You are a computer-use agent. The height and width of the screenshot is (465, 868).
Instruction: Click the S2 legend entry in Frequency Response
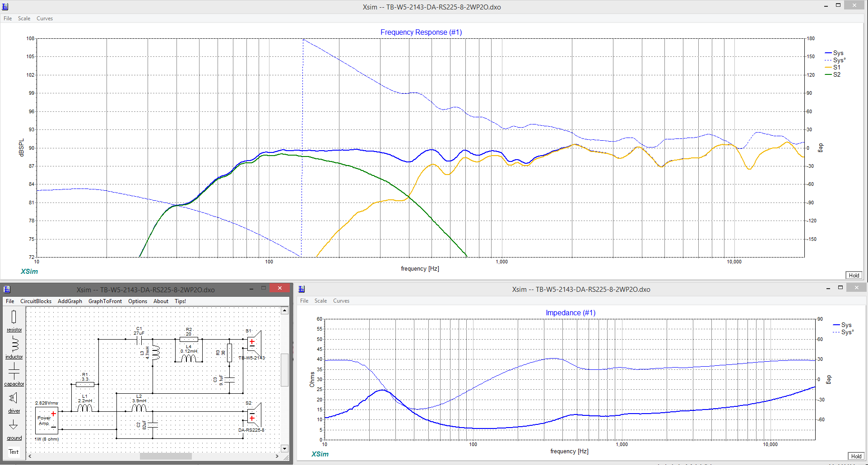pyautogui.click(x=833, y=75)
